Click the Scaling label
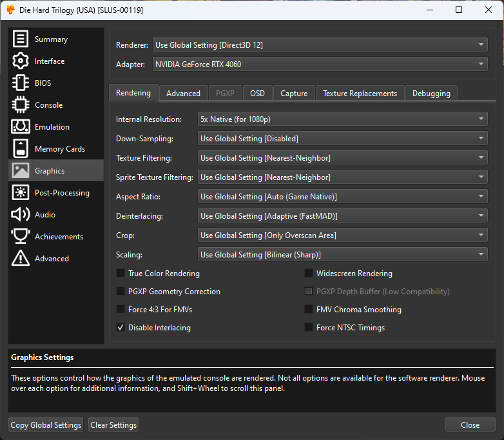The width and height of the screenshot is (504, 440). pos(129,254)
